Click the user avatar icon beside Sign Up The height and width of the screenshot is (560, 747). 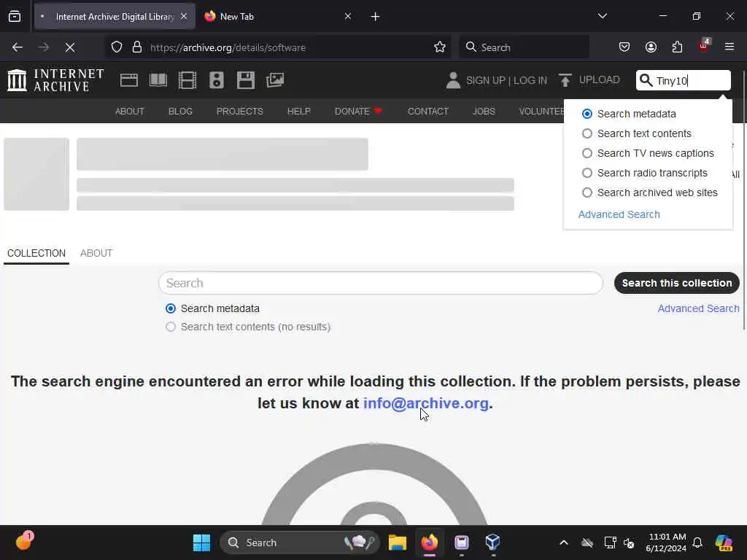(x=453, y=80)
